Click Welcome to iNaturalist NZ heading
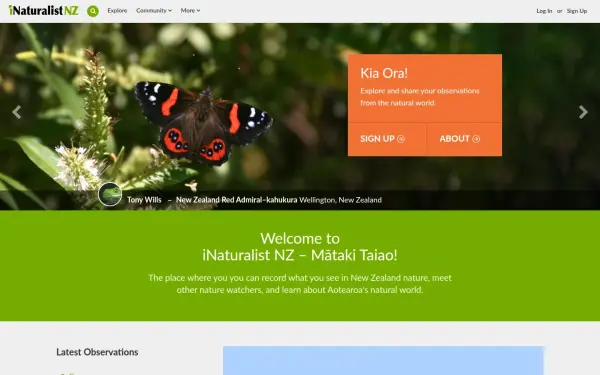 pos(300,247)
